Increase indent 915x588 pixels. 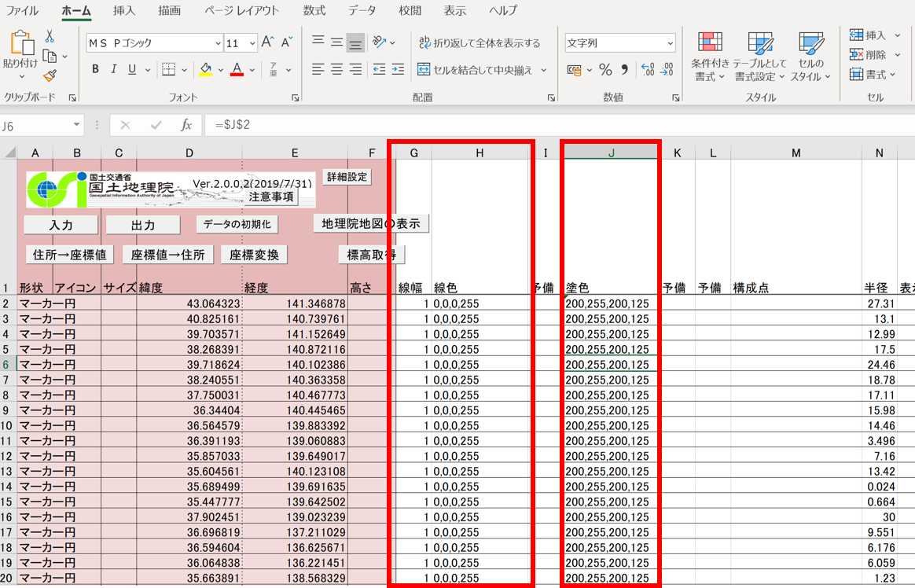[398, 69]
